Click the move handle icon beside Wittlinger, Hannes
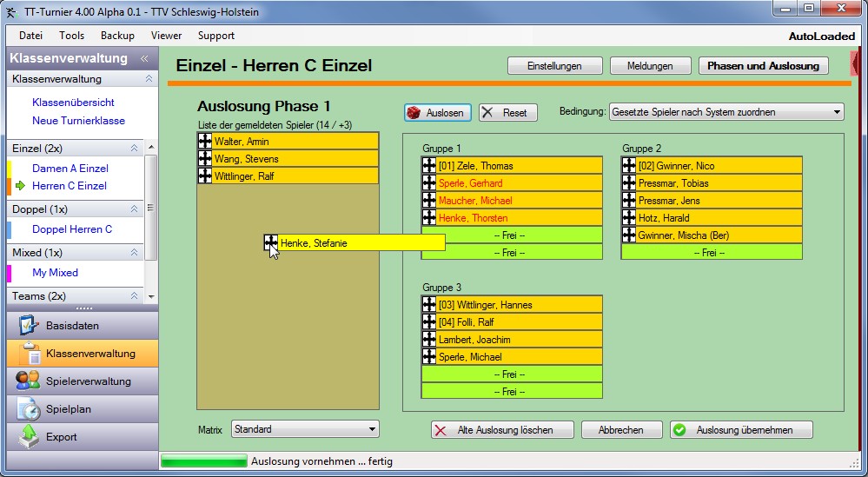 [x=429, y=305]
